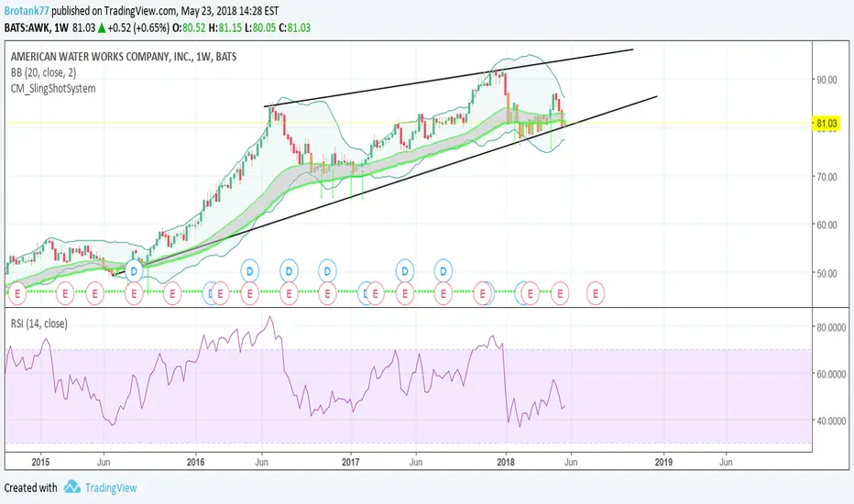Image resolution: width=854 pixels, height=504 pixels.
Task: Select the BB (20, close, 2) indicator label
Action: (44, 72)
